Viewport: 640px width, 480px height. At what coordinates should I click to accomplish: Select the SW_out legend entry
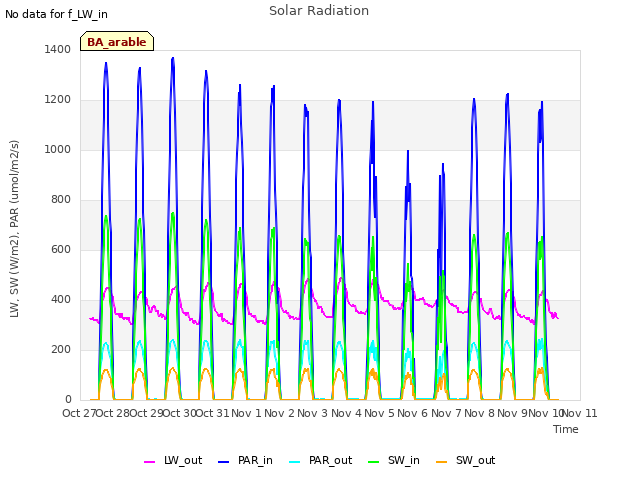click(465, 460)
